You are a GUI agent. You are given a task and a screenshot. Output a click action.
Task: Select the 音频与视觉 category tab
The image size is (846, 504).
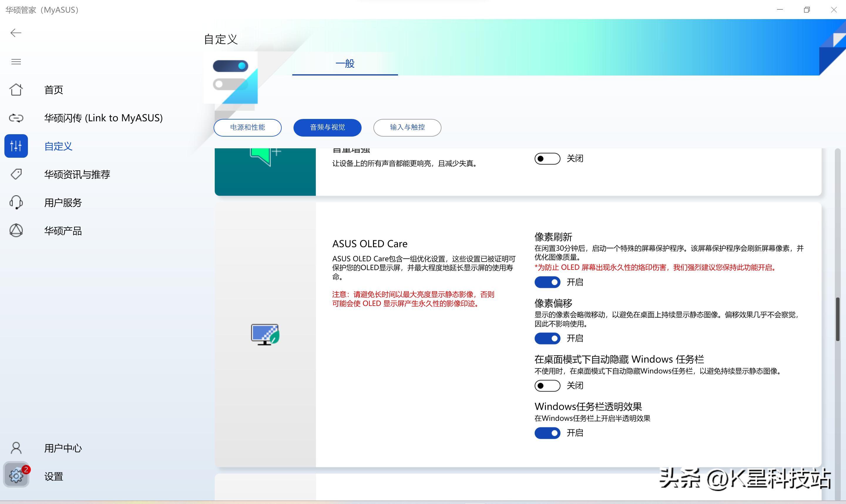(x=327, y=128)
